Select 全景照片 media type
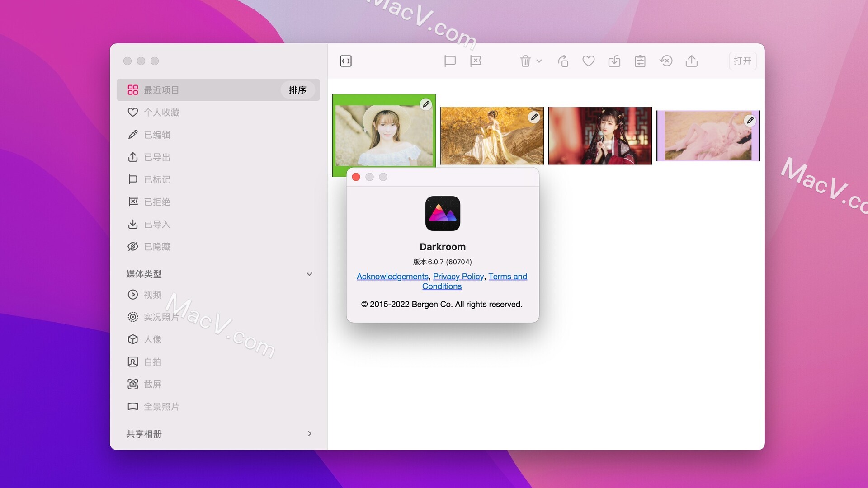Image resolution: width=868 pixels, height=488 pixels. 218,407
